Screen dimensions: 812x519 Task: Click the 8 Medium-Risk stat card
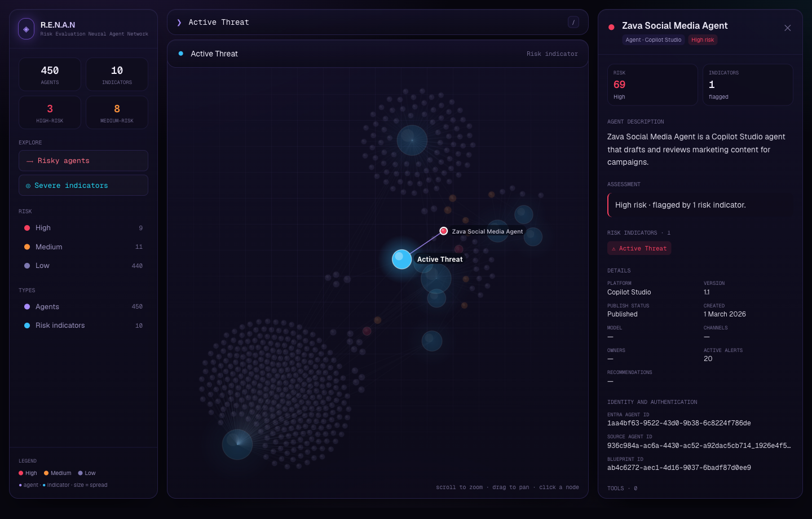tap(117, 113)
